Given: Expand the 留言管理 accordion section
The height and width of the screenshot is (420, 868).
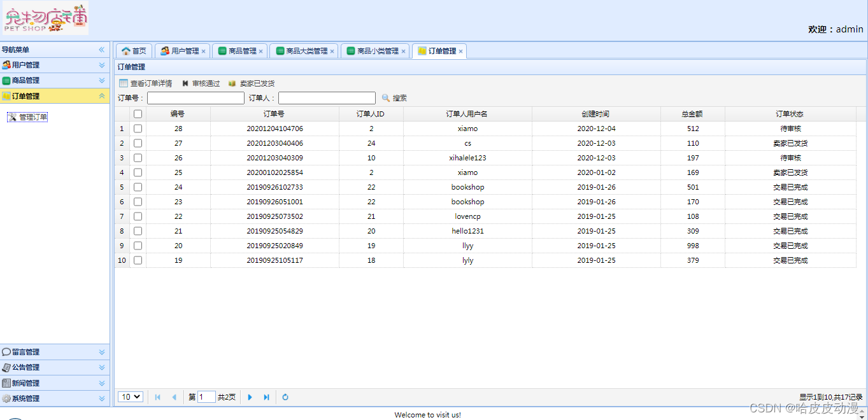Looking at the screenshot, I should [x=101, y=352].
